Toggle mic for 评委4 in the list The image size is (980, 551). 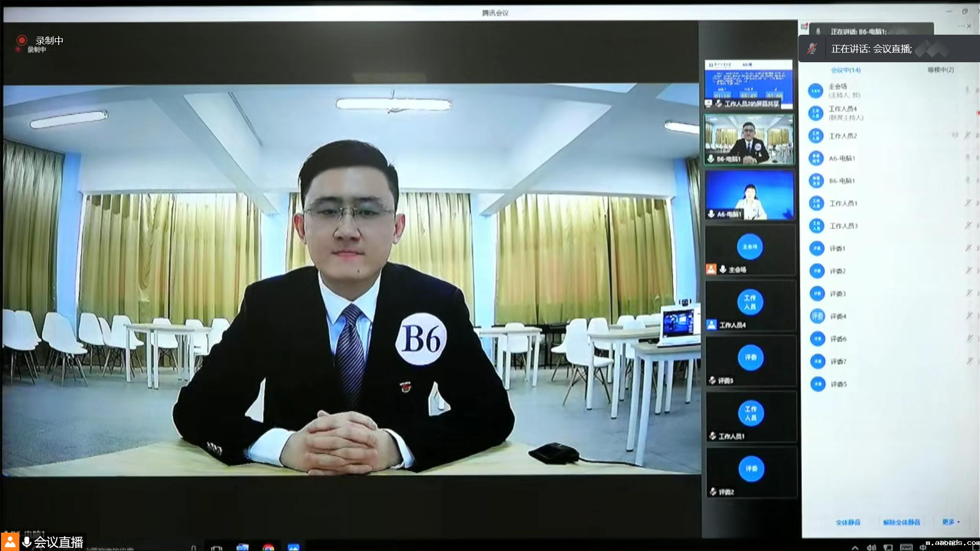[968, 316]
